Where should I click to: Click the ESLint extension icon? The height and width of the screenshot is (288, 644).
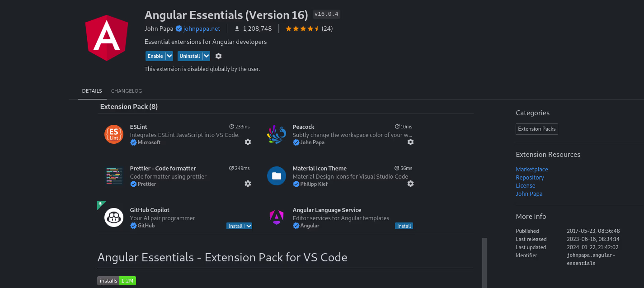pyautogui.click(x=114, y=135)
